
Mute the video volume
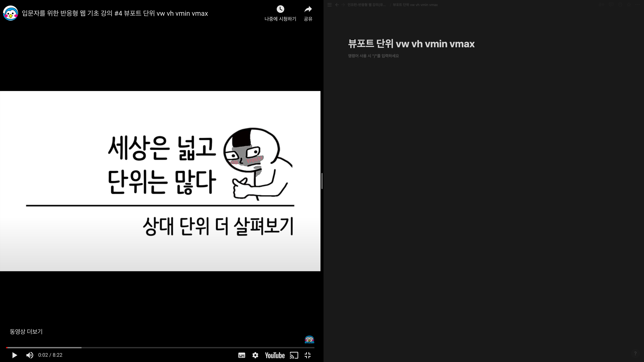tap(30, 355)
